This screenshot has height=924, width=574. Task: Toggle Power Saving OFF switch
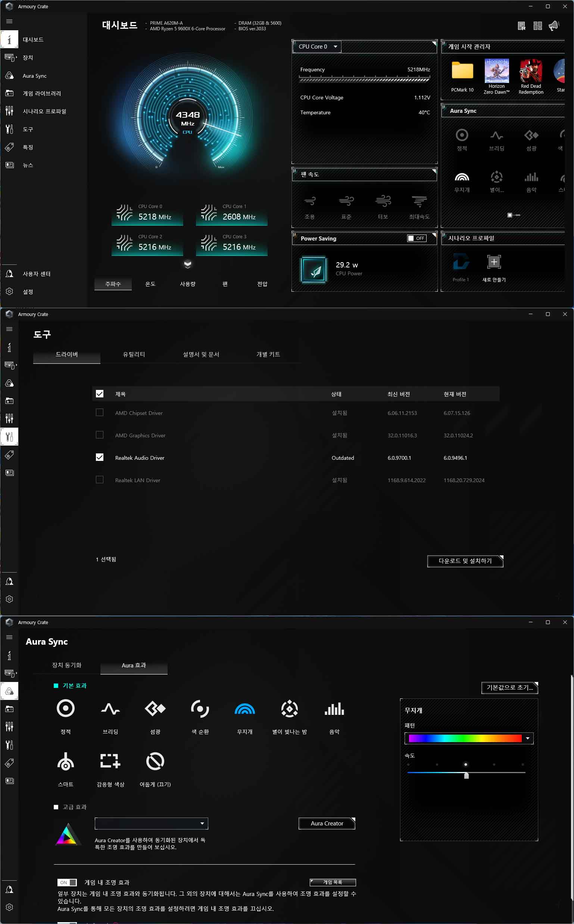click(417, 238)
